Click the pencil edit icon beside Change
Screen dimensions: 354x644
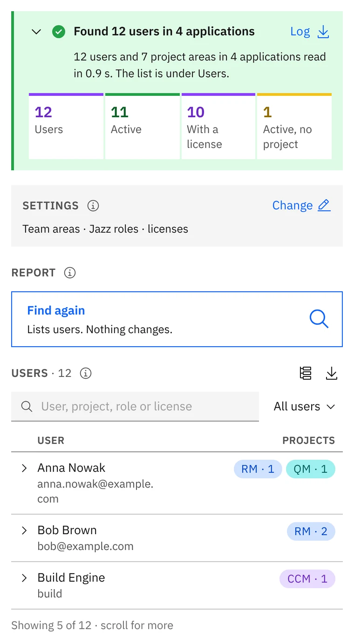(324, 206)
